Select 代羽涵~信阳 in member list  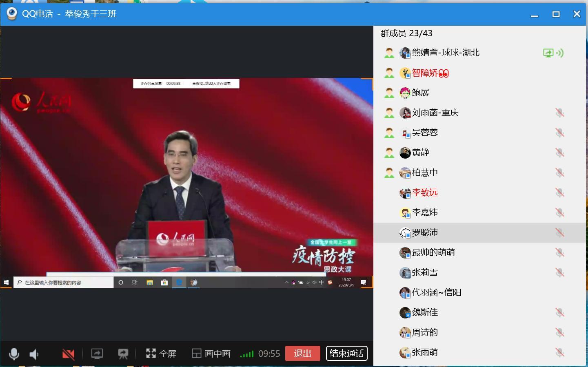coord(436,292)
